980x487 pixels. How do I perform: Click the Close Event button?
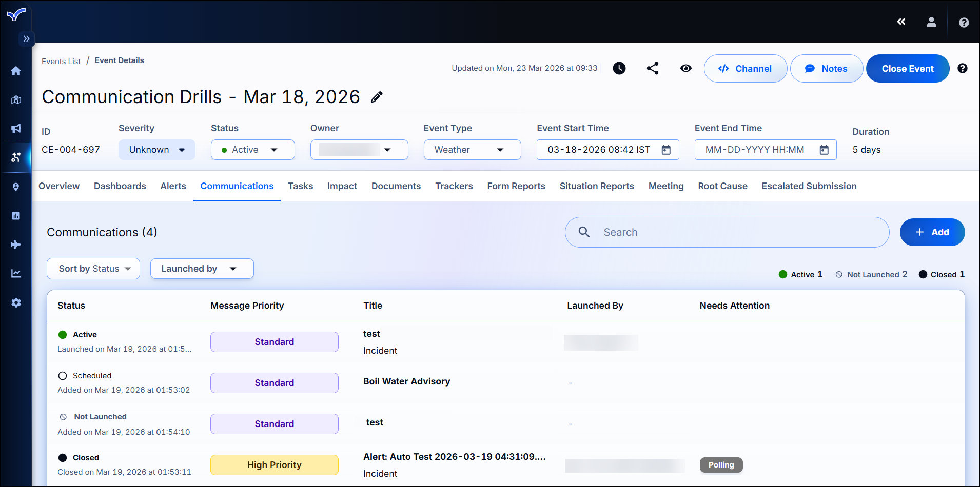[907, 69]
